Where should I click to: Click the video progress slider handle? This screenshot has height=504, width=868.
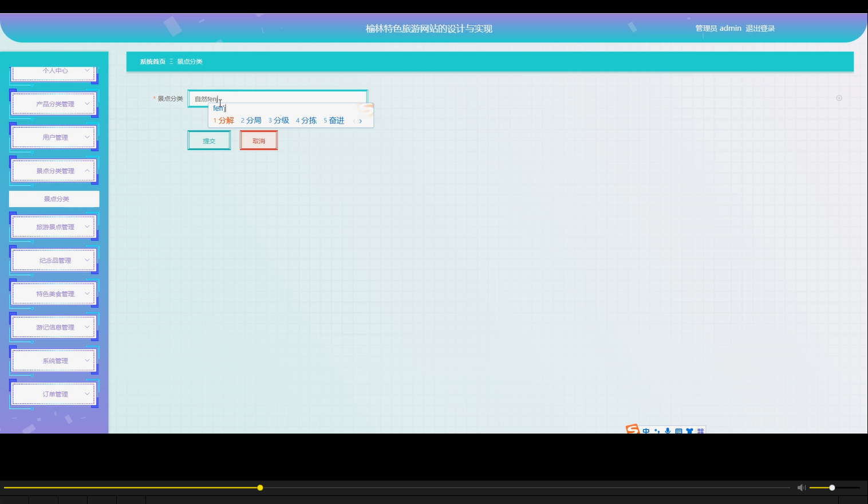260,487
